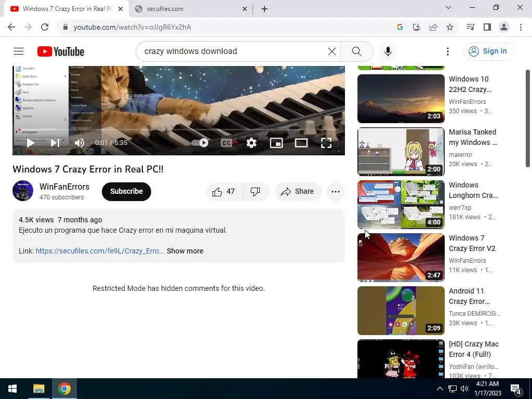Viewport: 532px width, 399px height.
Task: Share the video
Action: point(298,192)
